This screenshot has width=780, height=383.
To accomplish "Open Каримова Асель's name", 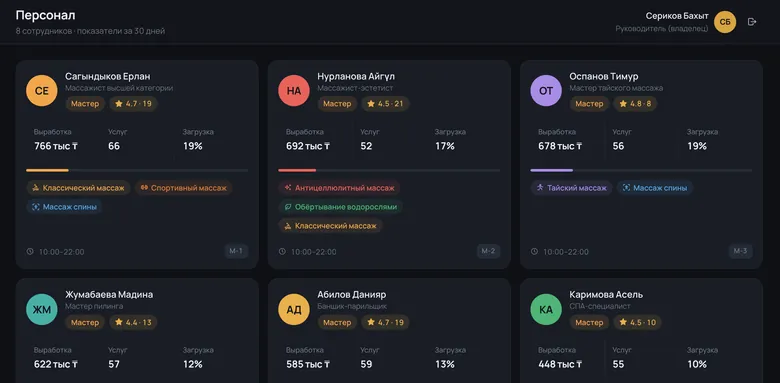I will click(x=606, y=294).
